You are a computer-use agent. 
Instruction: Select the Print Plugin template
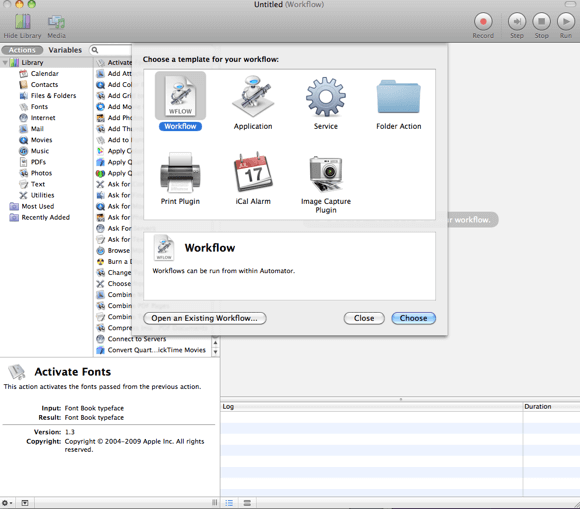pos(180,173)
